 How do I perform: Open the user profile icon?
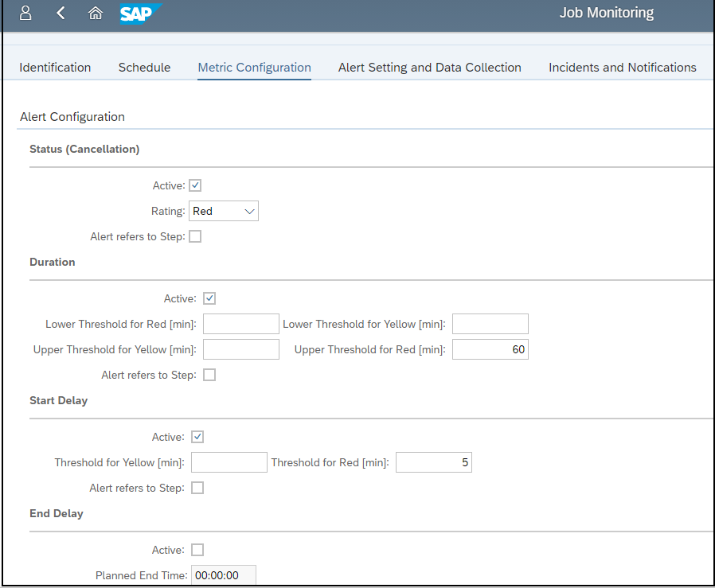tap(26, 13)
